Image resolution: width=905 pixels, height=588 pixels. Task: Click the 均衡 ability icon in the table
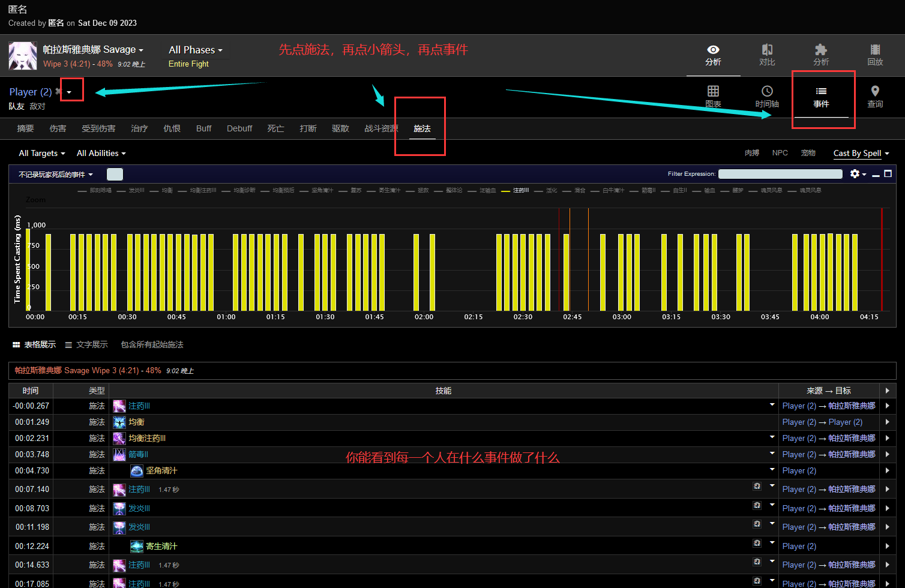click(119, 422)
